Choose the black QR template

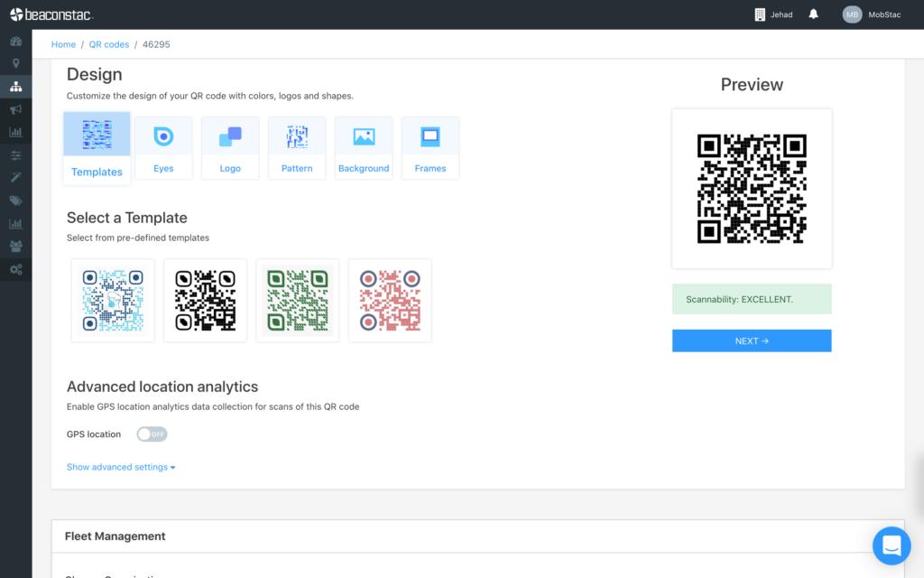pyautogui.click(x=205, y=300)
